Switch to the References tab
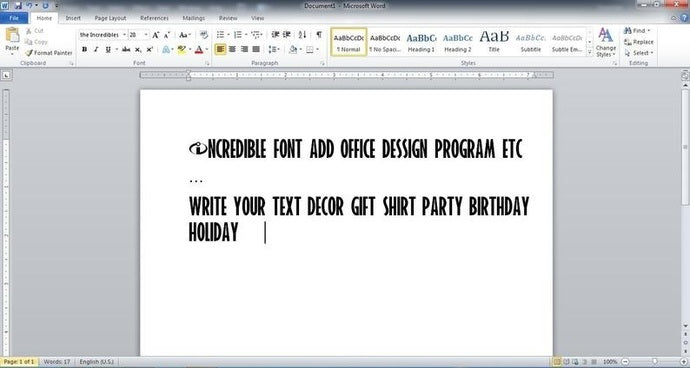The height and width of the screenshot is (368, 690). [154, 18]
